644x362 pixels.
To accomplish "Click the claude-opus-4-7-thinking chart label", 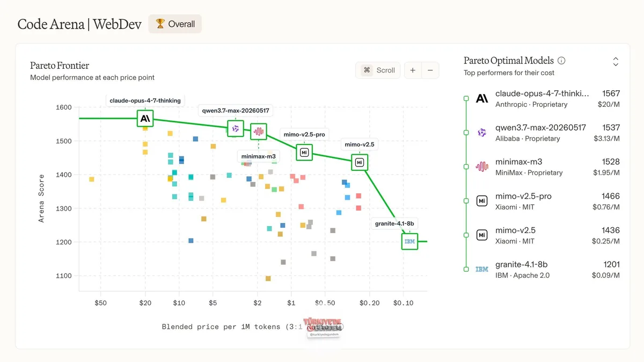I will tap(145, 100).
